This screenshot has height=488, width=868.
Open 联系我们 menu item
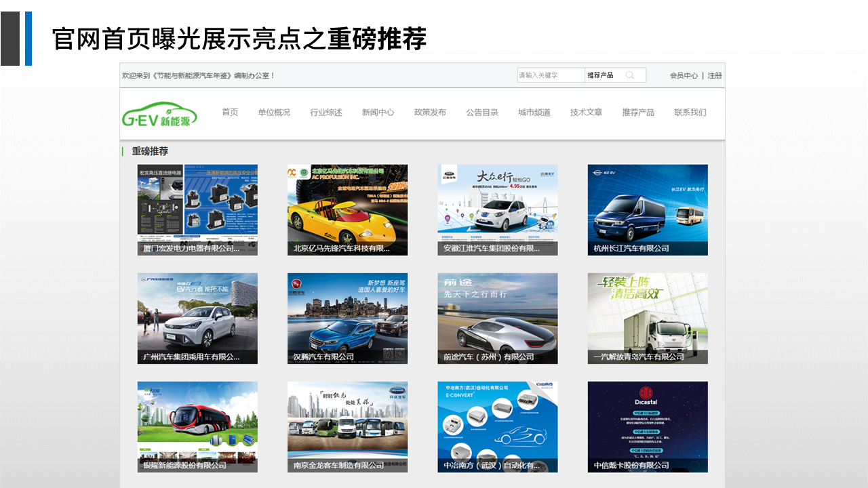[690, 113]
